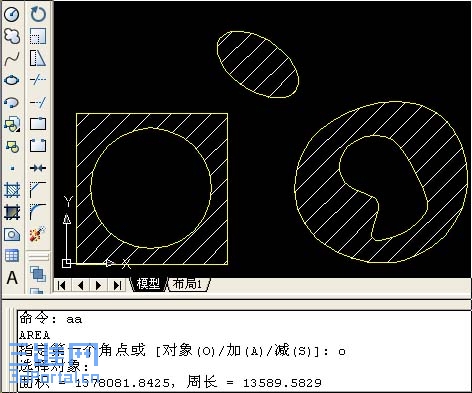Click the Make Block tool
Screen dimensions: 472x393
pos(12,146)
